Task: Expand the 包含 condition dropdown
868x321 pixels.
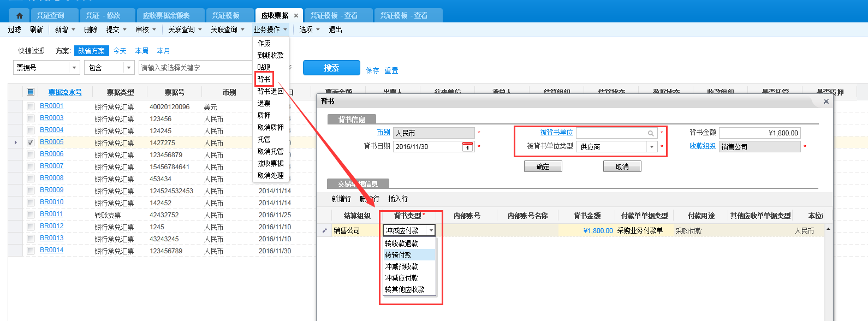Action: pos(129,68)
